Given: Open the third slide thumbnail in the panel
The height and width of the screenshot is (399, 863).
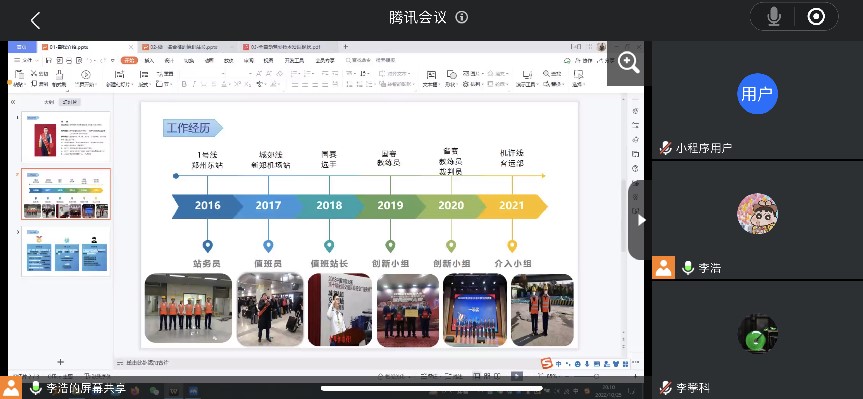Looking at the screenshot, I should click(x=65, y=251).
